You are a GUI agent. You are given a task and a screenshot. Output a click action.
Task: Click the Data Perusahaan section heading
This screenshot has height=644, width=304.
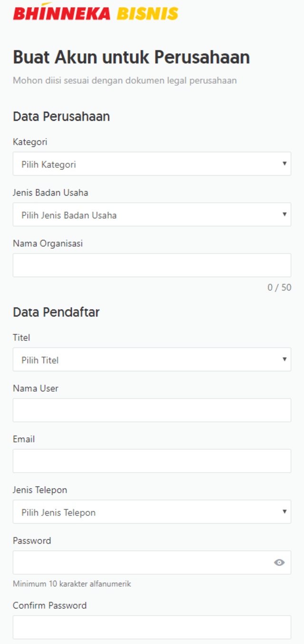coord(61,116)
